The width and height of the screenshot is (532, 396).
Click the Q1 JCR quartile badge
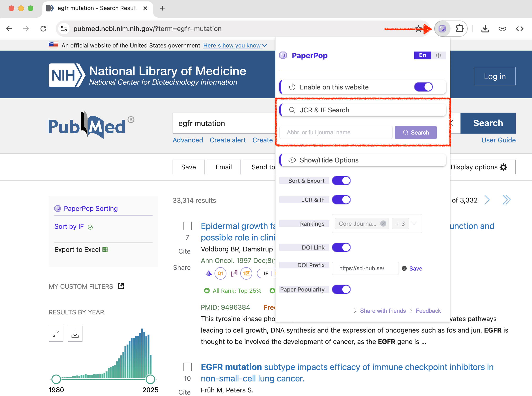[x=220, y=273]
